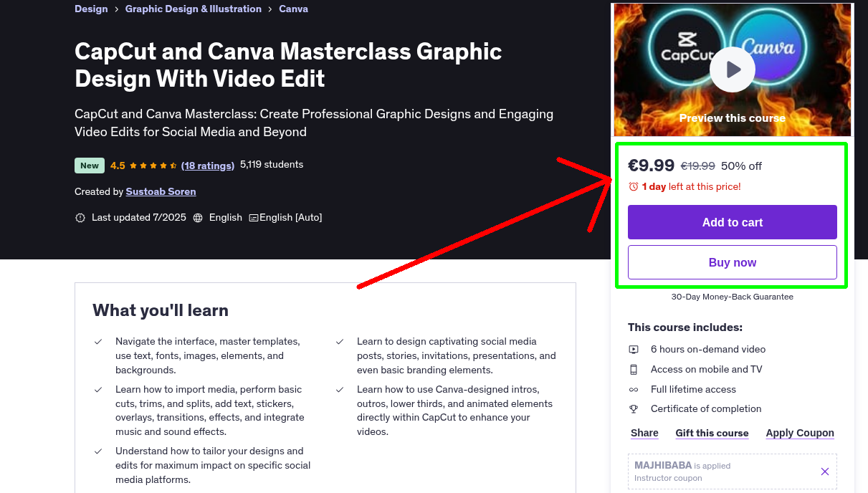Click the mobile device access icon
Image resolution: width=868 pixels, height=493 pixels.
(634, 370)
